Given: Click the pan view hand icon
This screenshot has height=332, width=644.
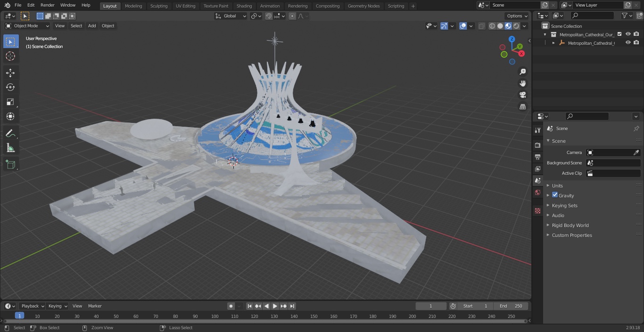Looking at the screenshot, I should (522, 83).
